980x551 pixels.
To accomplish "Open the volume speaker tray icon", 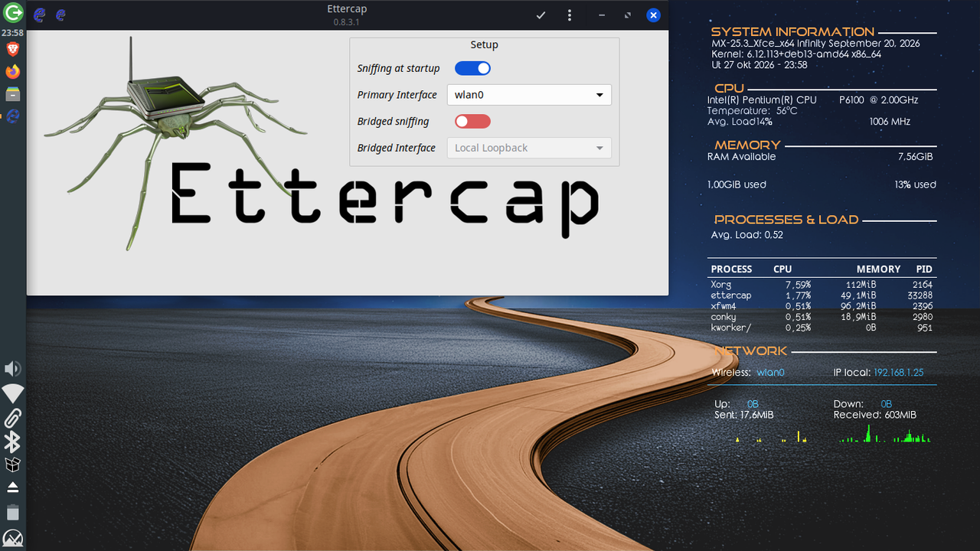I will 12,370.
